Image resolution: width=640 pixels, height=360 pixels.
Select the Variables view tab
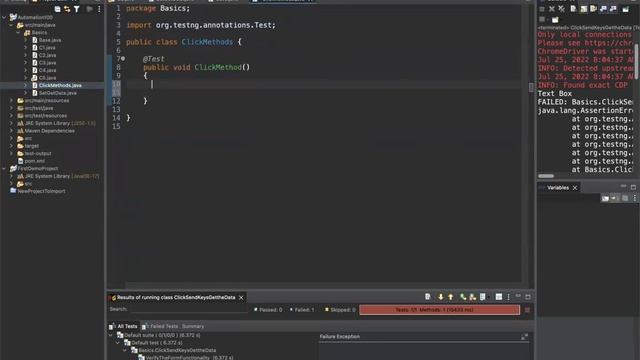click(558, 188)
